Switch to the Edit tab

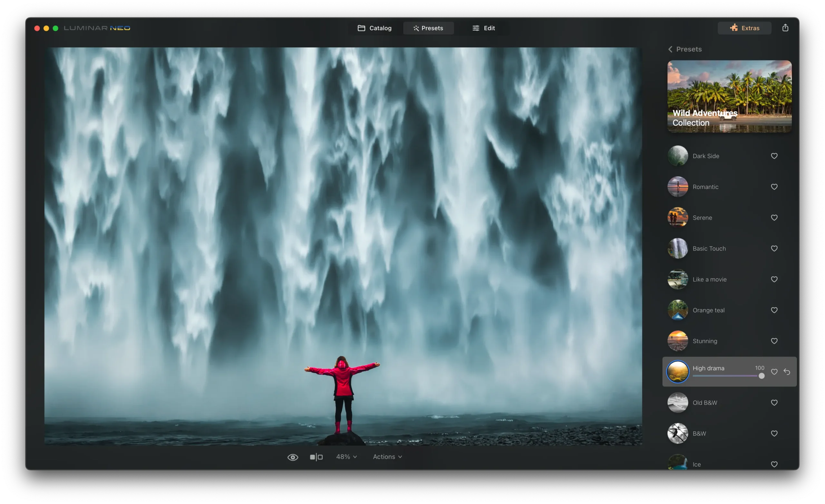(x=483, y=28)
